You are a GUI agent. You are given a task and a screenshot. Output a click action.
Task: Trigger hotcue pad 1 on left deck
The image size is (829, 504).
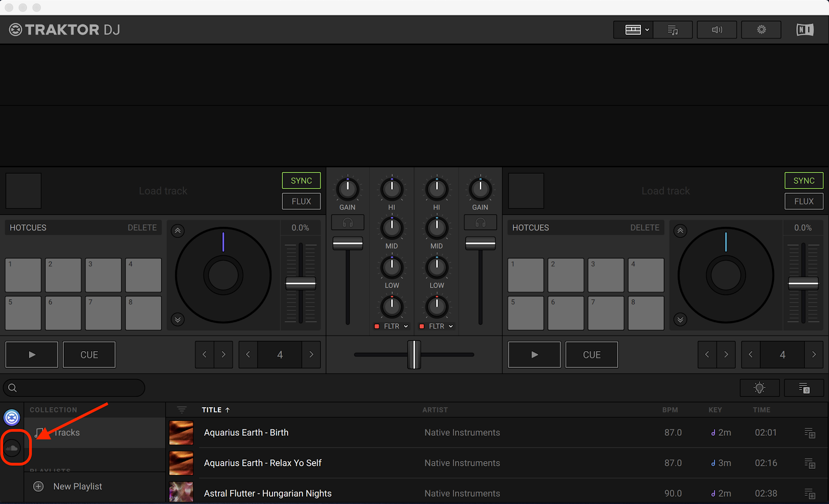tap(23, 275)
